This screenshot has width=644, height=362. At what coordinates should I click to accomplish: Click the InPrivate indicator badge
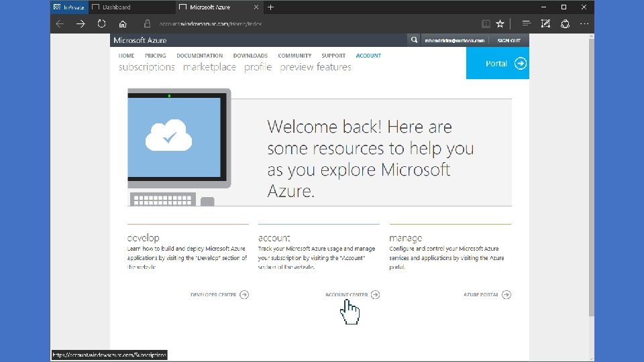coord(69,7)
